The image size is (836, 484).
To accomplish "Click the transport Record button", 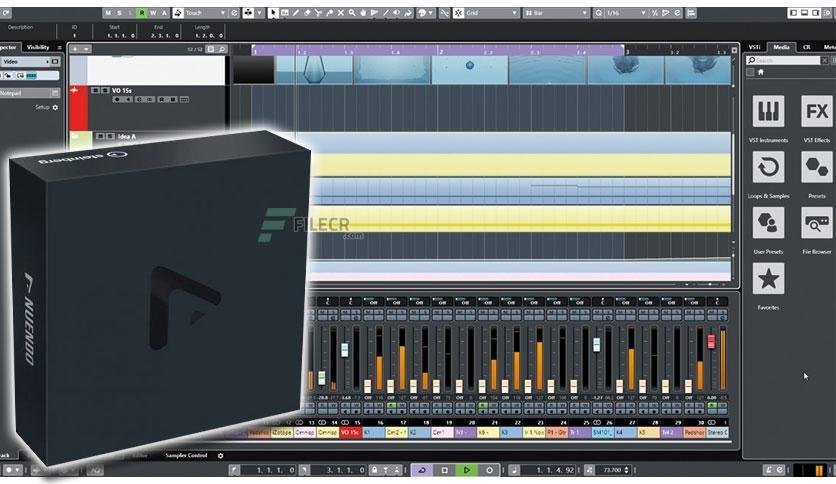I will pos(489,470).
